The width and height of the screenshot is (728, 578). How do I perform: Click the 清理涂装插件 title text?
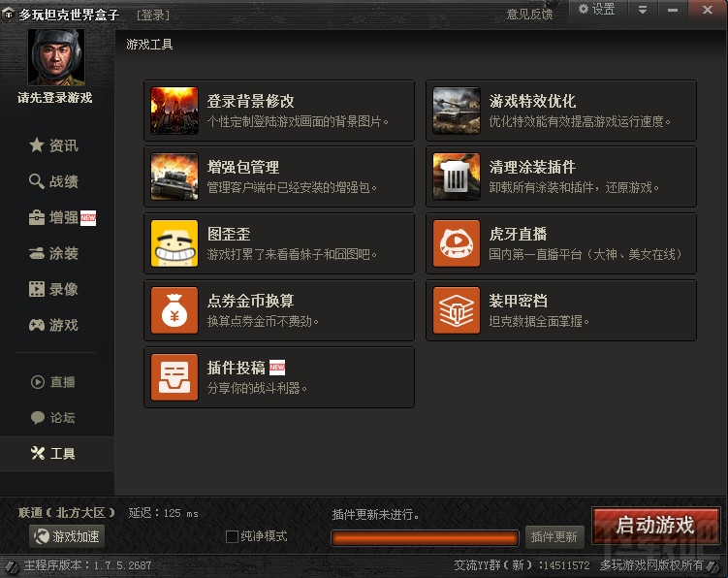point(532,167)
